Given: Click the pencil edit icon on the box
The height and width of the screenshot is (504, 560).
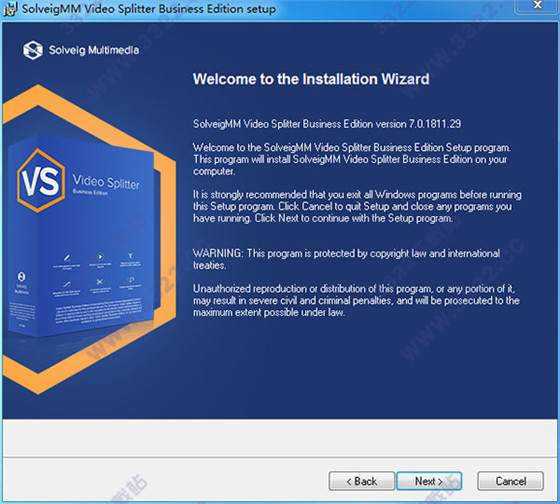Looking at the screenshot, I should pyautogui.click(x=67, y=257).
